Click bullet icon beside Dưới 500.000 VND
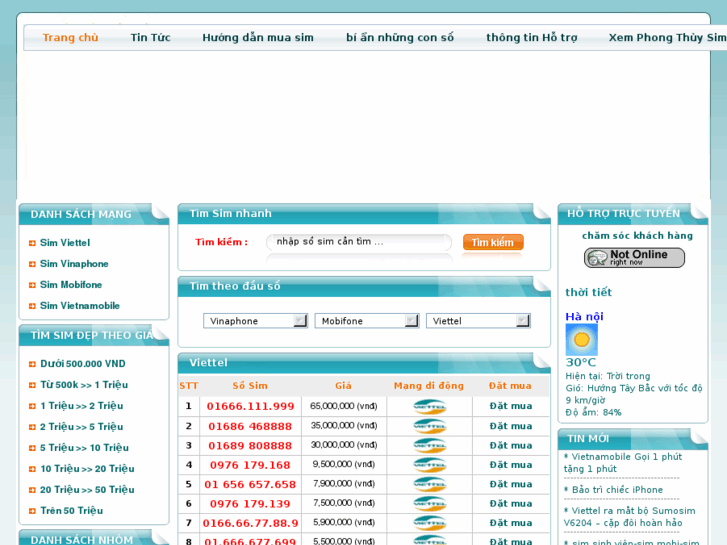Image resolution: width=727 pixels, height=545 pixels. tap(32, 364)
